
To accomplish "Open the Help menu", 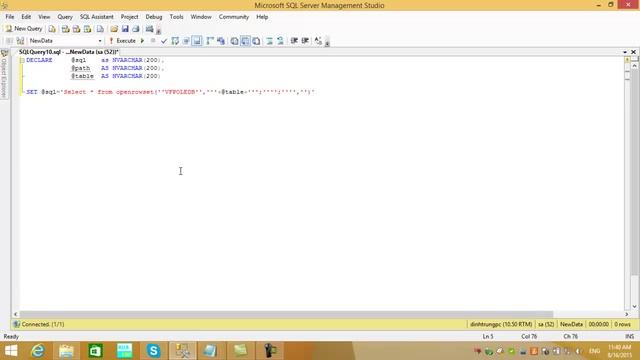I will click(x=262, y=17).
